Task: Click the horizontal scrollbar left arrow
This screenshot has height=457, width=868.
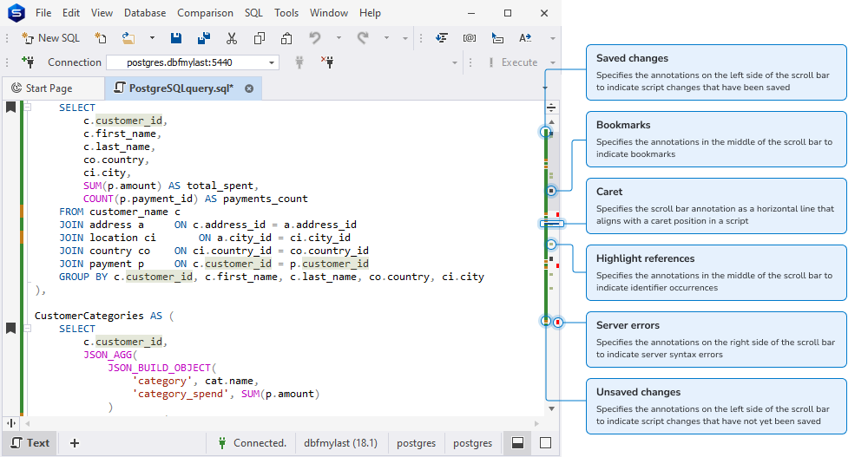Action: pos(27,423)
